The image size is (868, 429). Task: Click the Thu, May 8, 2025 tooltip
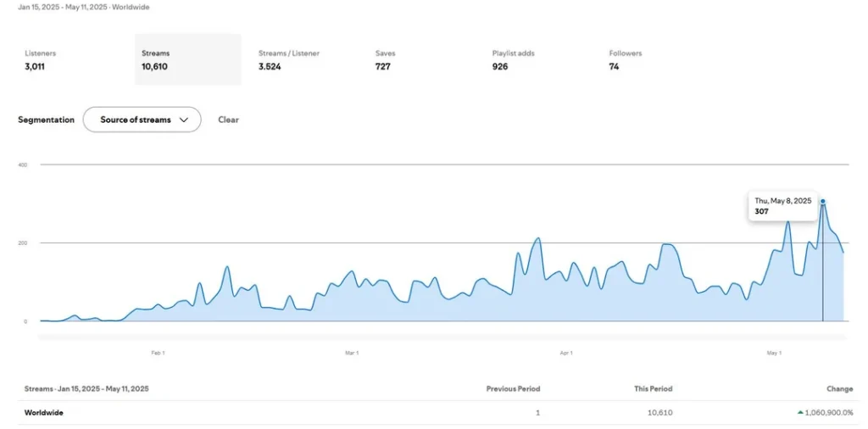pos(782,206)
